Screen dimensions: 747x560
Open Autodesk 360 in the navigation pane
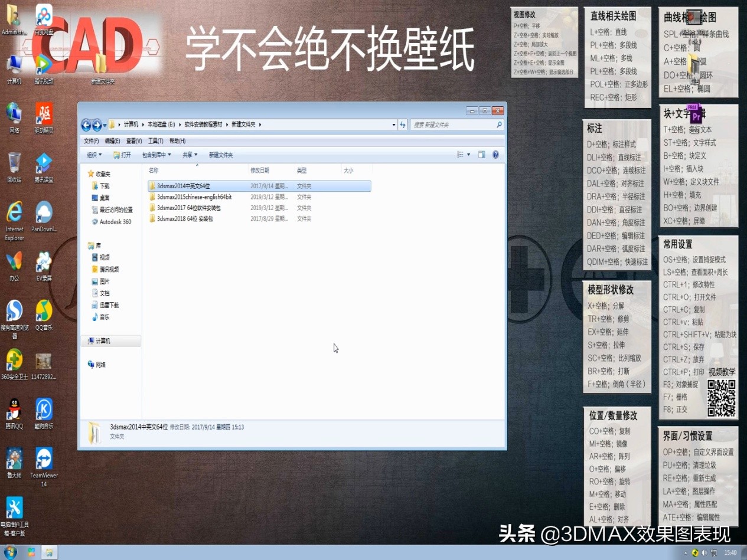click(x=112, y=222)
